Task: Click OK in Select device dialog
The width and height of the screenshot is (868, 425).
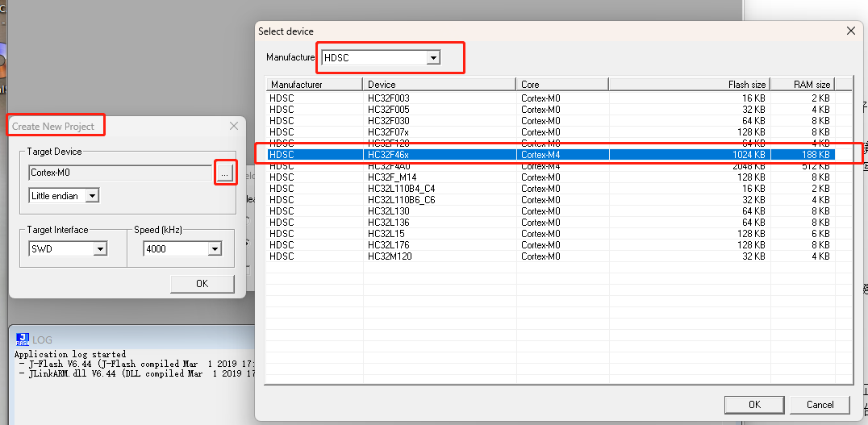Action: pyautogui.click(x=754, y=405)
